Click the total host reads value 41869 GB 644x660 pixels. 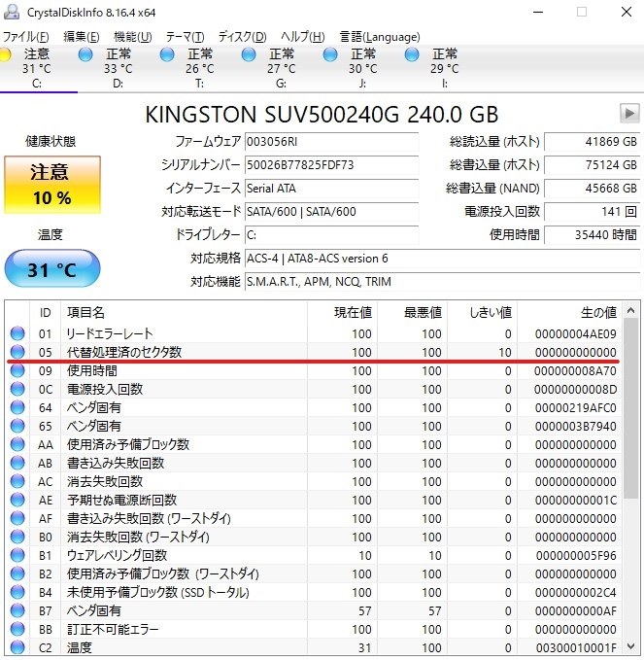tap(593, 142)
